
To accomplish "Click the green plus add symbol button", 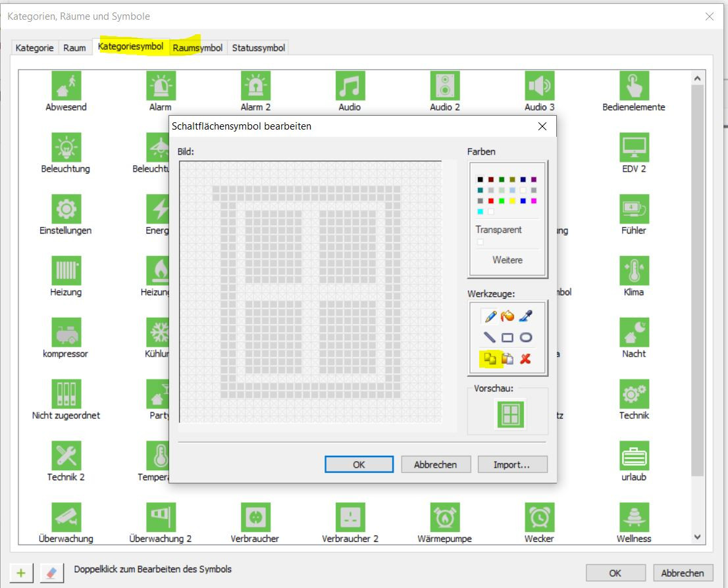I will click(21, 572).
